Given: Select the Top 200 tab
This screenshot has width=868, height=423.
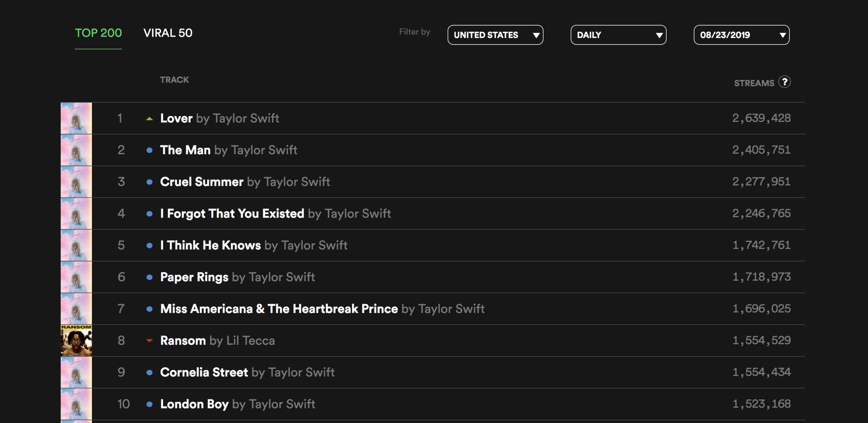Looking at the screenshot, I should 98,33.
